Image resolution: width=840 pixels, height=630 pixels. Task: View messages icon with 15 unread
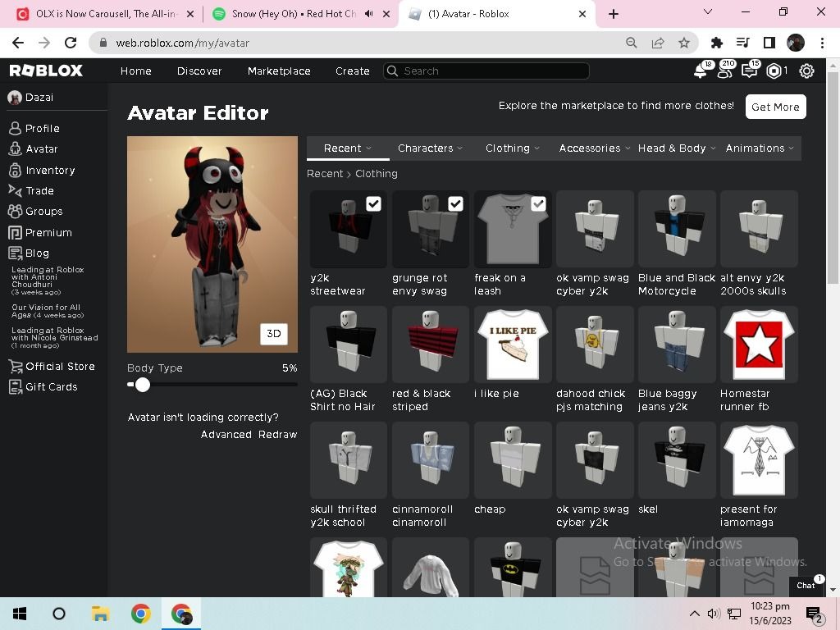[749, 71]
